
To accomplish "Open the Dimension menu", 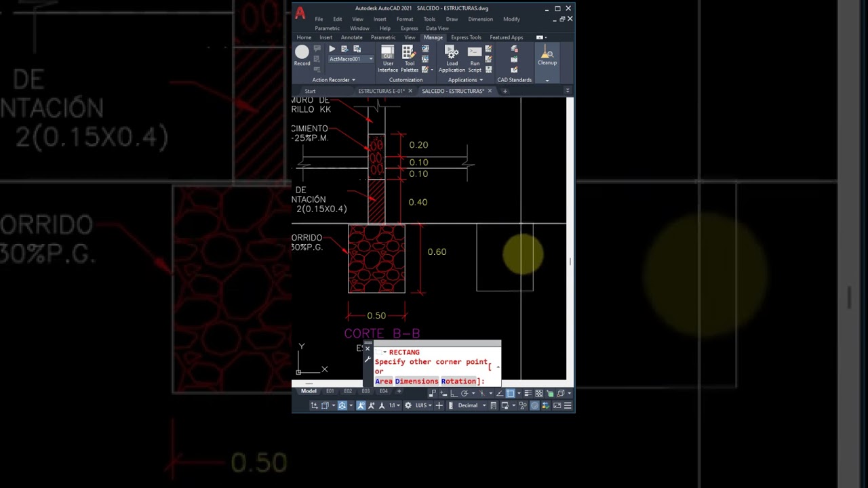I will tap(481, 19).
